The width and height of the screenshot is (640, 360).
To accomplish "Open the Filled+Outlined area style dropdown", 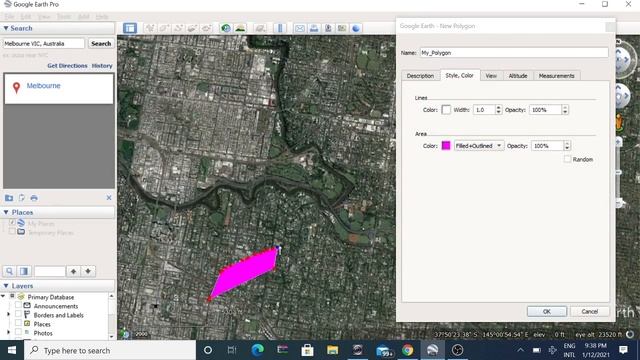I will 479,146.
